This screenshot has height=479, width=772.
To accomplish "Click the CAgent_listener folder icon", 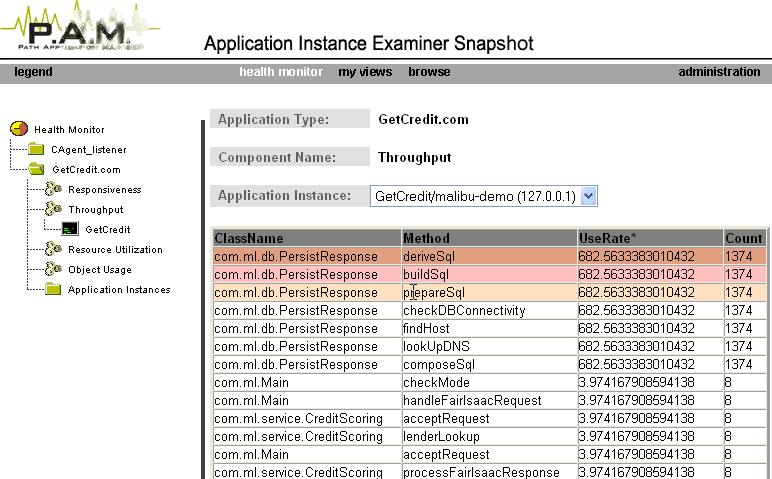I will (x=36, y=149).
